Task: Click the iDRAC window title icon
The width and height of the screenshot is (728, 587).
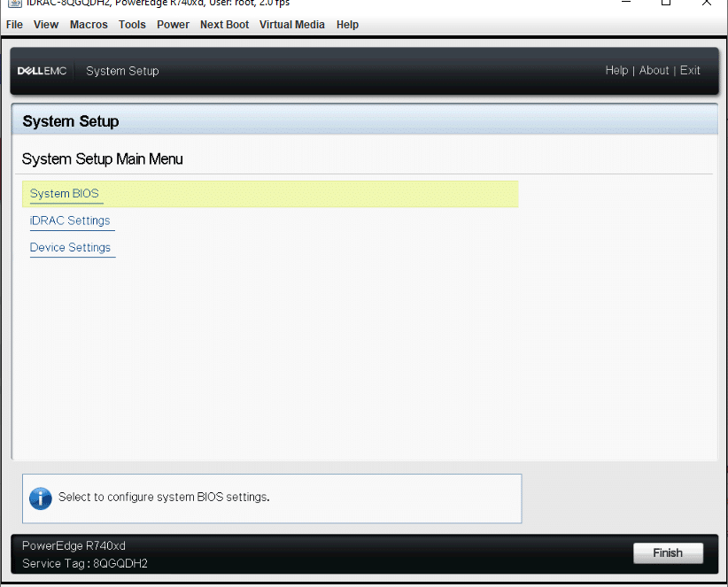Action: pyautogui.click(x=15, y=3)
